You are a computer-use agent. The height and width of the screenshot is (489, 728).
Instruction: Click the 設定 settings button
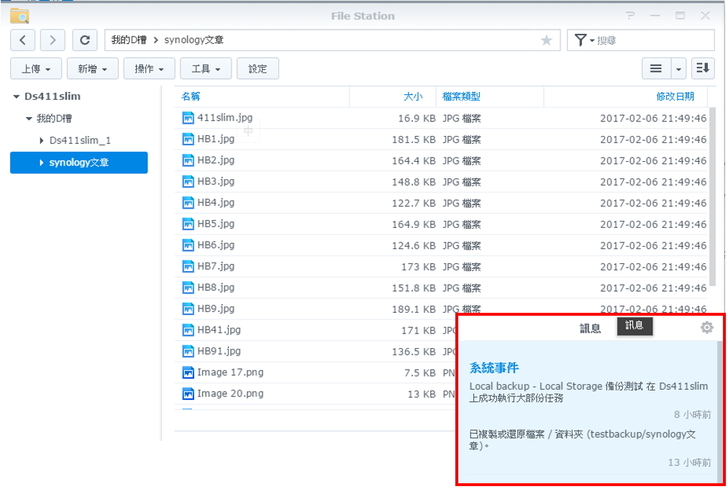click(x=258, y=69)
